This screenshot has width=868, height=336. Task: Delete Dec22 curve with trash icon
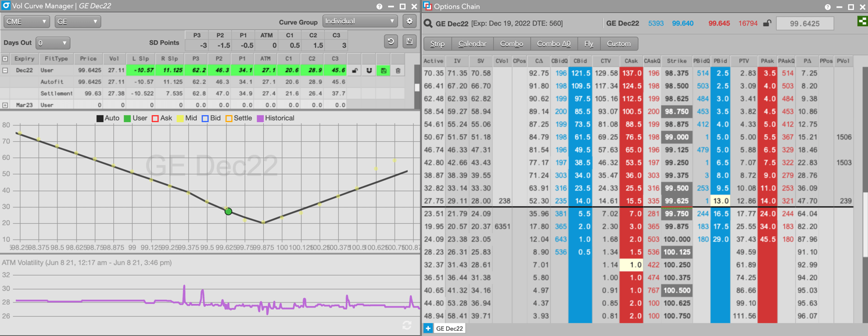(x=398, y=70)
